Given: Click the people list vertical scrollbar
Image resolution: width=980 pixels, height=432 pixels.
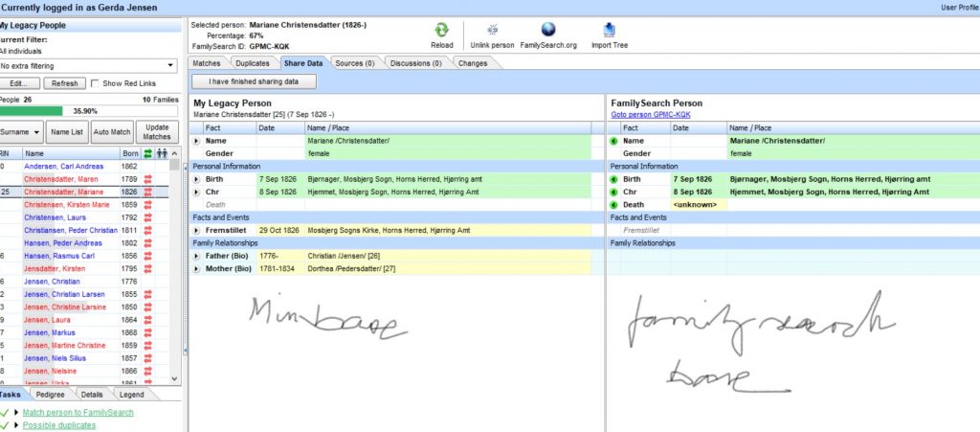Looking at the screenshot, I should [174, 265].
